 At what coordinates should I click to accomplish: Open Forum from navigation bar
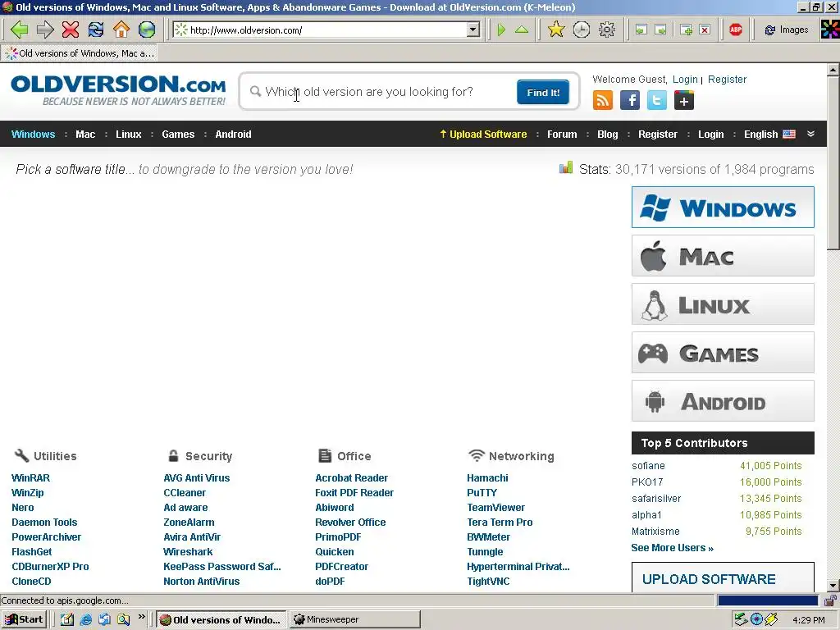pos(562,135)
